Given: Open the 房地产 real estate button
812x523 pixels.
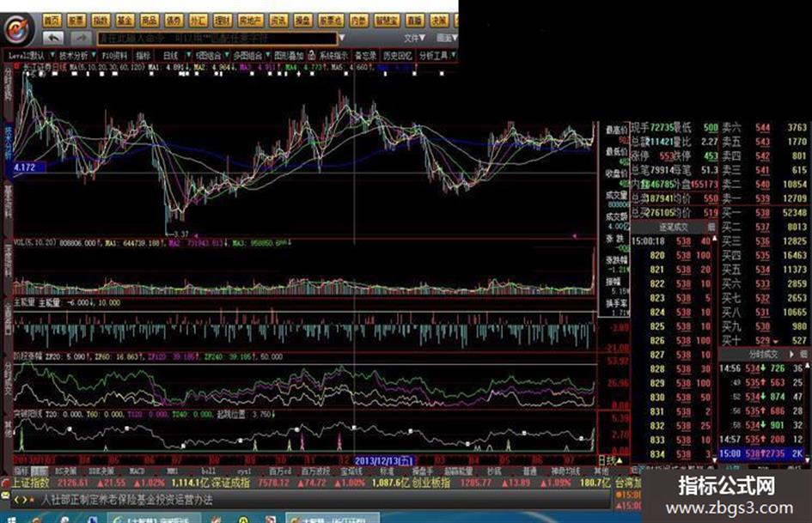Looking at the screenshot, I should (250, 21).
